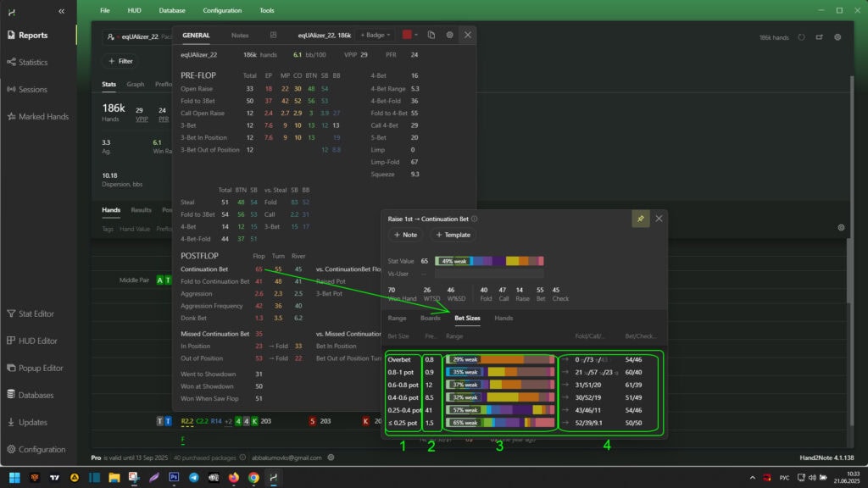
Task: Click refresh icon next to 186k hands
Action: point(802,37)
